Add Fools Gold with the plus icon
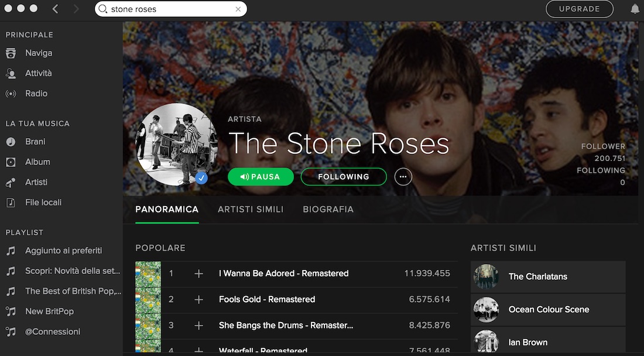 [x=198, y=299]
